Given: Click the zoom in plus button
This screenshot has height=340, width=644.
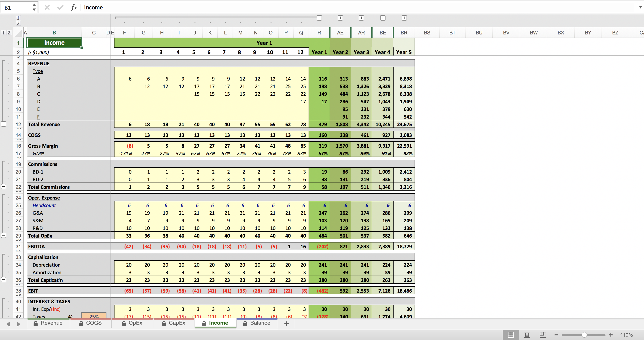Looking at the screenshot, I should click(611, 335).
